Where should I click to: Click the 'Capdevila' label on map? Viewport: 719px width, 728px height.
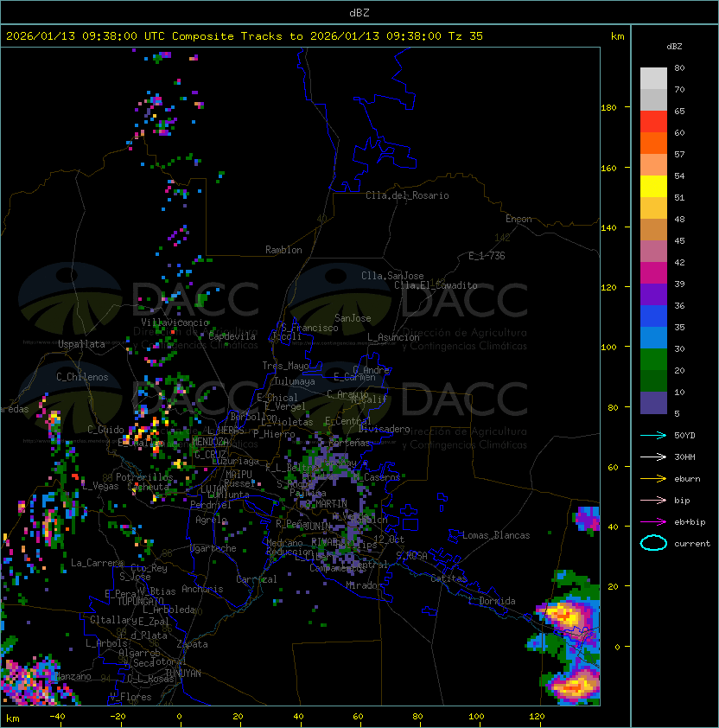(232, 336)
